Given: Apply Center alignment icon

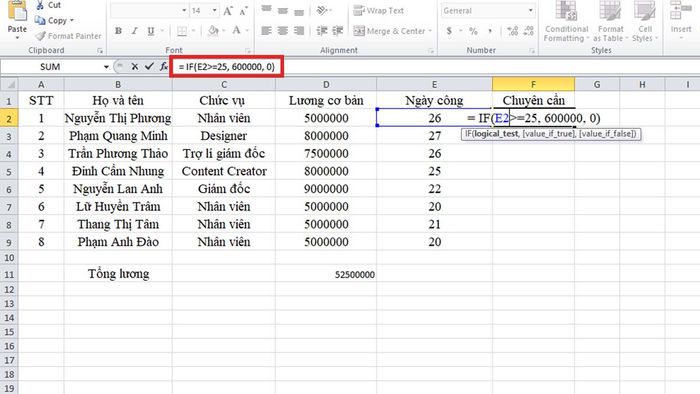Looking at the screenshot, I should [283, 31].
